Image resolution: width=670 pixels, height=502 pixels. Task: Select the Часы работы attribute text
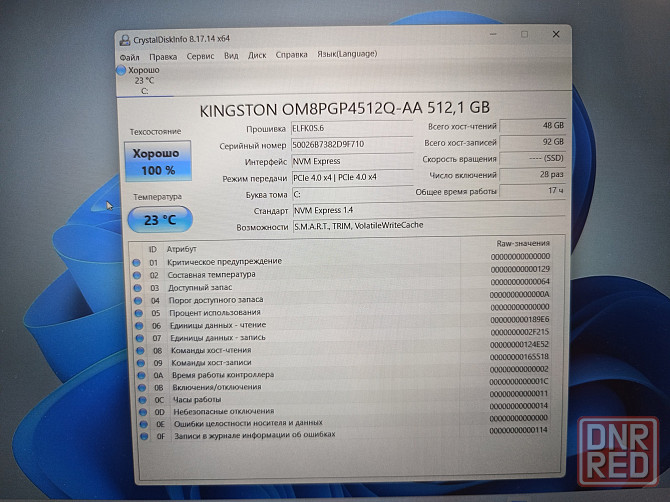pyautogui.click(x=197, y=399)
